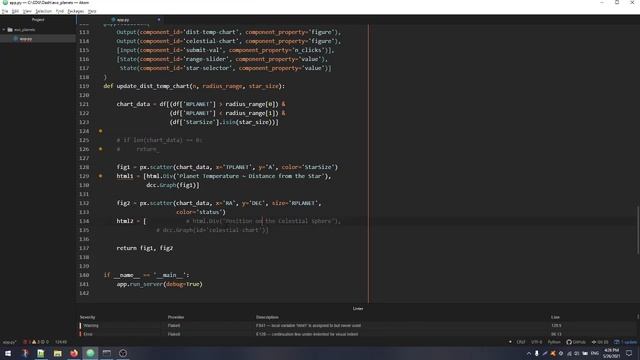
Task: Close the app.py tab
Action: pyautogui.click(x=159, y=20)
